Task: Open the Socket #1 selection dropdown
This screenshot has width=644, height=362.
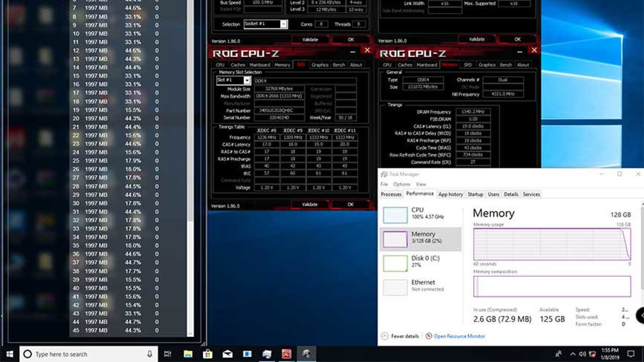Action: coord(283,24)
